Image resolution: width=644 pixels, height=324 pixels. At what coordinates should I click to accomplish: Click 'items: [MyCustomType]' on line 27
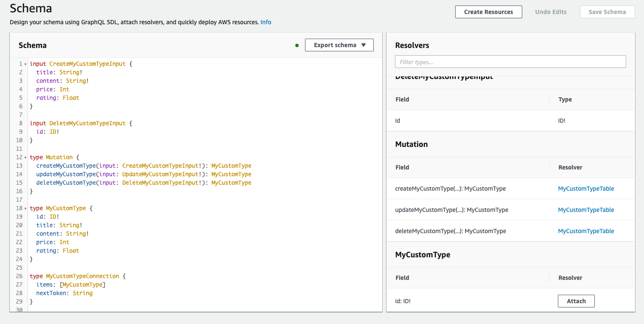[x=71, y=285]
